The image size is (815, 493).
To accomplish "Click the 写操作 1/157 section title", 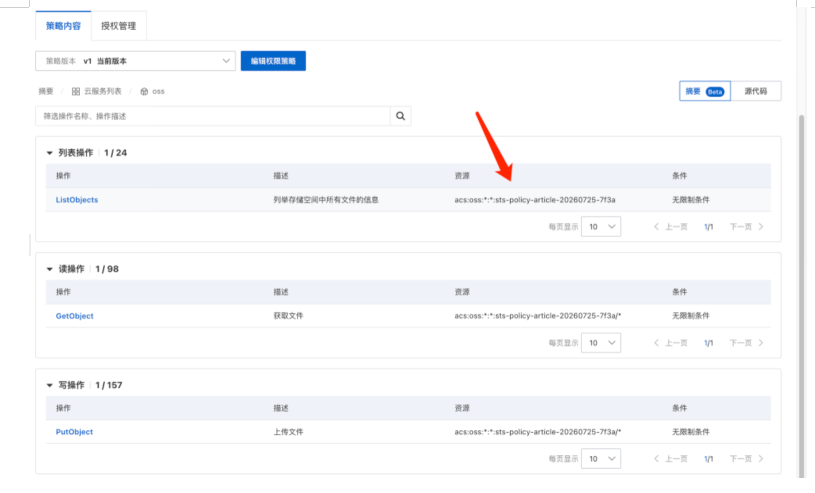I will pos(90,385).
